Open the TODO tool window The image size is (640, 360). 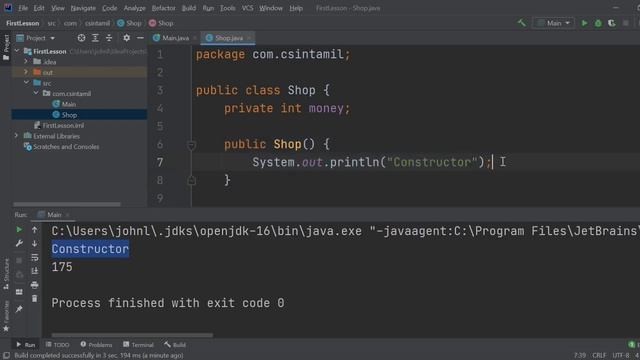[x=58, y=345]
